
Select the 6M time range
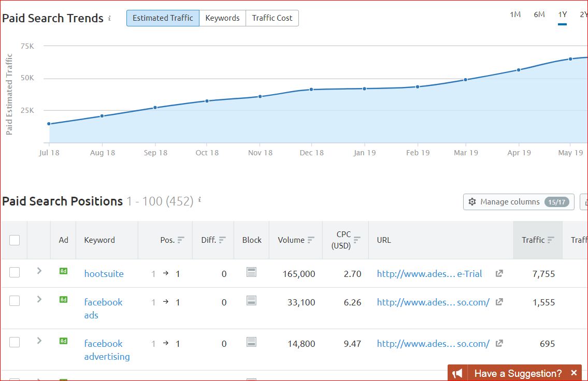(539, 14)
